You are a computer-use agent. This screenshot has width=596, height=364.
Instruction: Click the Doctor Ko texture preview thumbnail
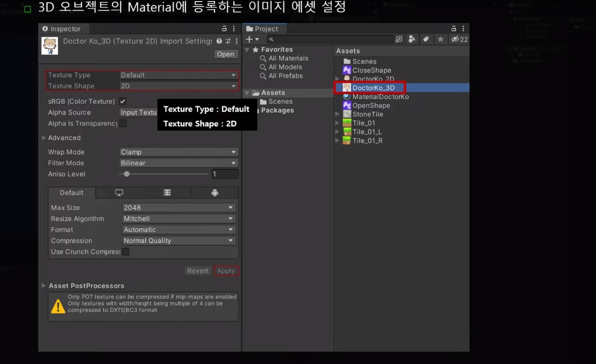pyautogui.click(x=50, y=46)
